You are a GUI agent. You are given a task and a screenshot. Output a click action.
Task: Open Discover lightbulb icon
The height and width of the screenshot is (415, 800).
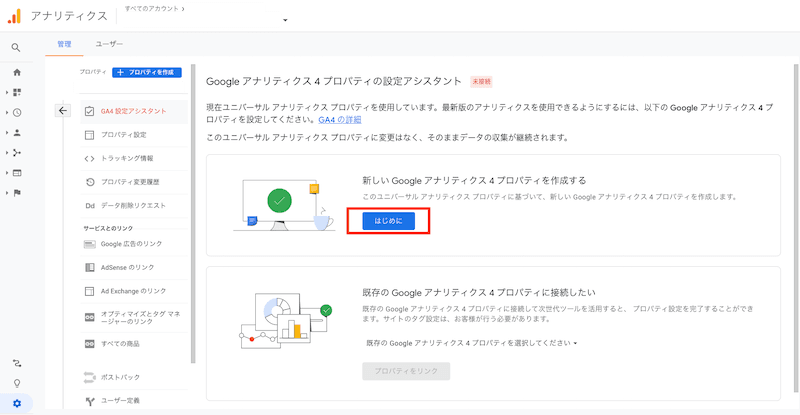tap(17, 383)
